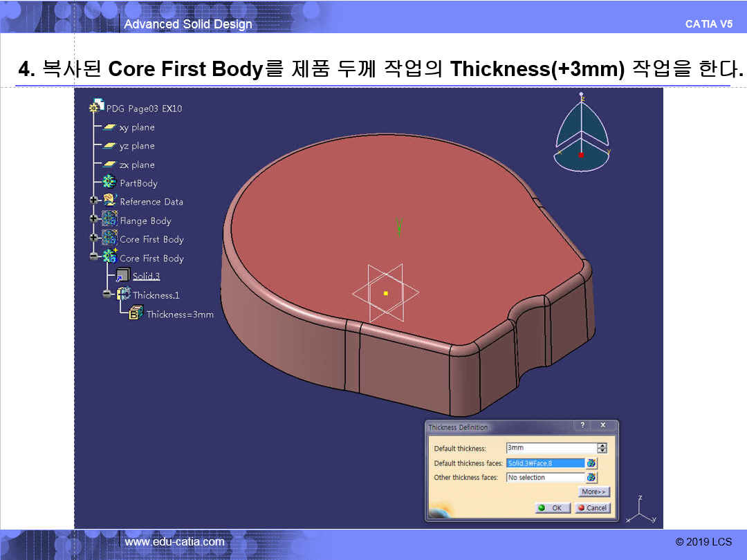Collapse the expanded Core First Body node
This screenshot has width=747, height=560.
click(93, 257)
